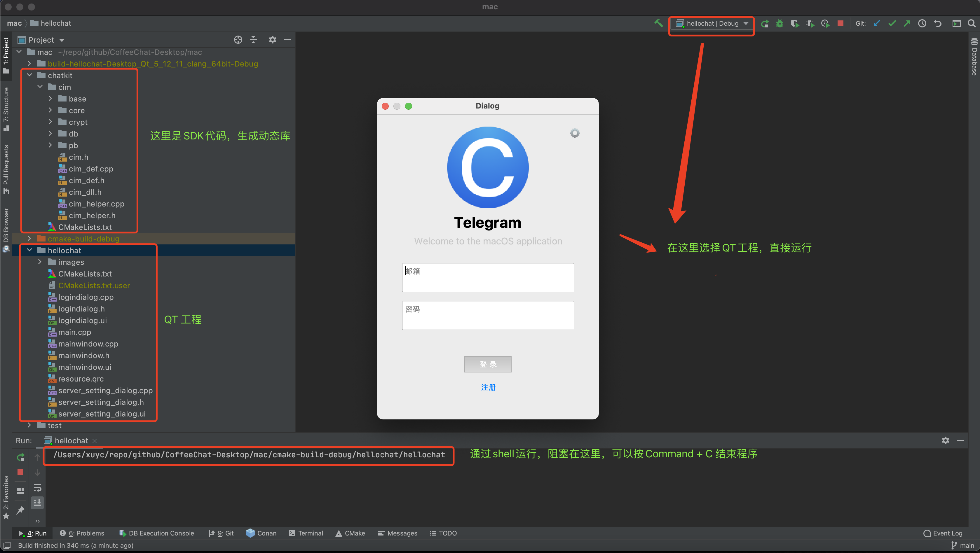Screen dimensions: 980x553
Task: Stop the running hellochat process
Action: click(841, 23)
